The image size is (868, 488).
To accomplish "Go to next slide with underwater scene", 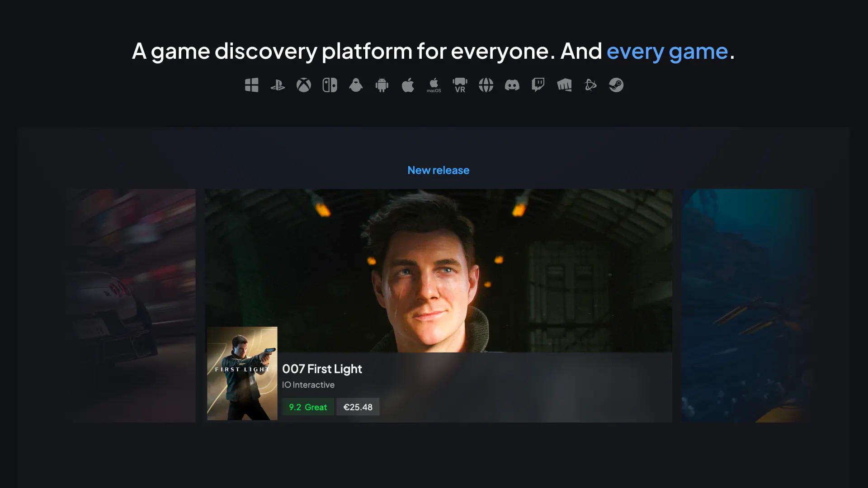I will point(748,305).
